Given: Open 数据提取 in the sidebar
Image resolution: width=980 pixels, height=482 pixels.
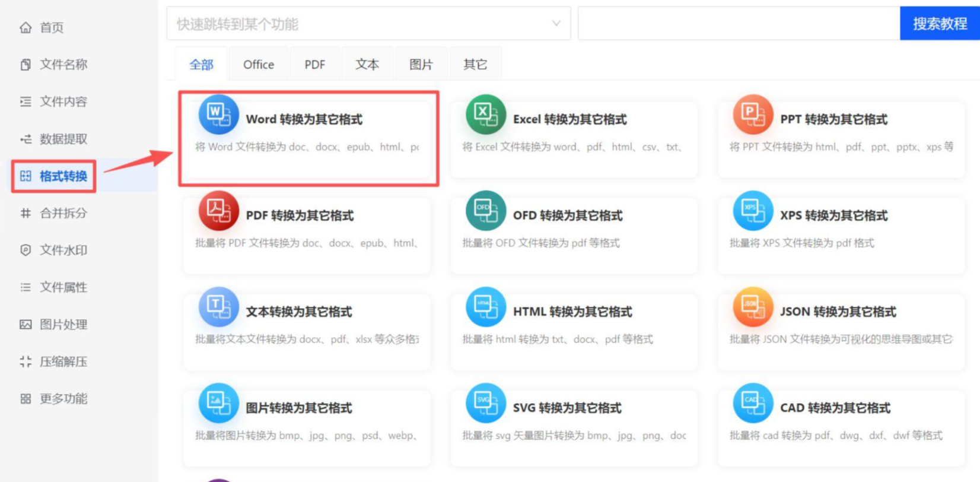Looking at the screenshot, I should 63,139.
